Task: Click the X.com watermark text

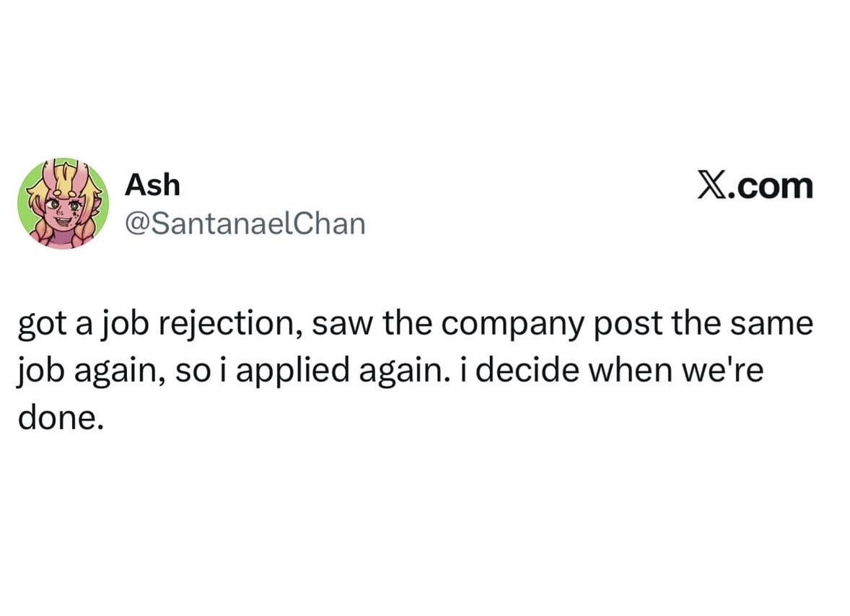Action: [x=755, y=185]
